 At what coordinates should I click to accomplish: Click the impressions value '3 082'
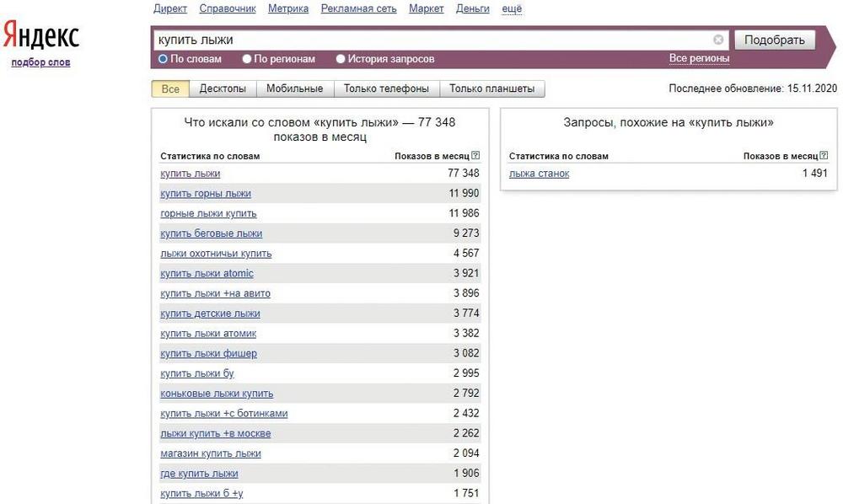[466, 352]
